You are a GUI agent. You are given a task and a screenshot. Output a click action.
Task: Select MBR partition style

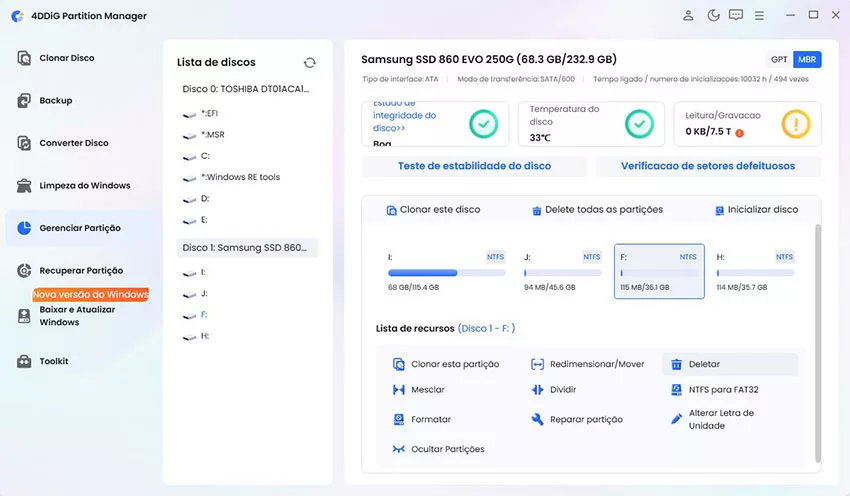coord(807,60)
